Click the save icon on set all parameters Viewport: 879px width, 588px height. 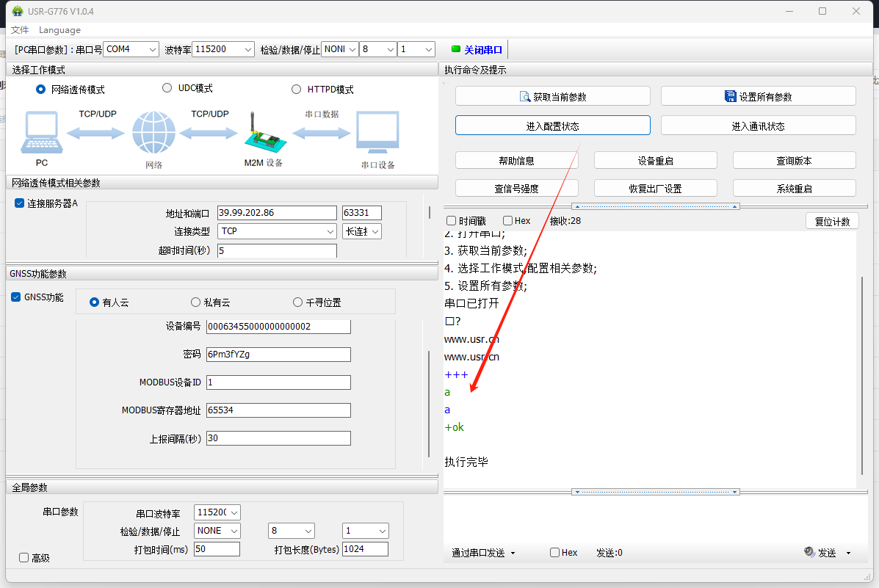click(730, 96)
